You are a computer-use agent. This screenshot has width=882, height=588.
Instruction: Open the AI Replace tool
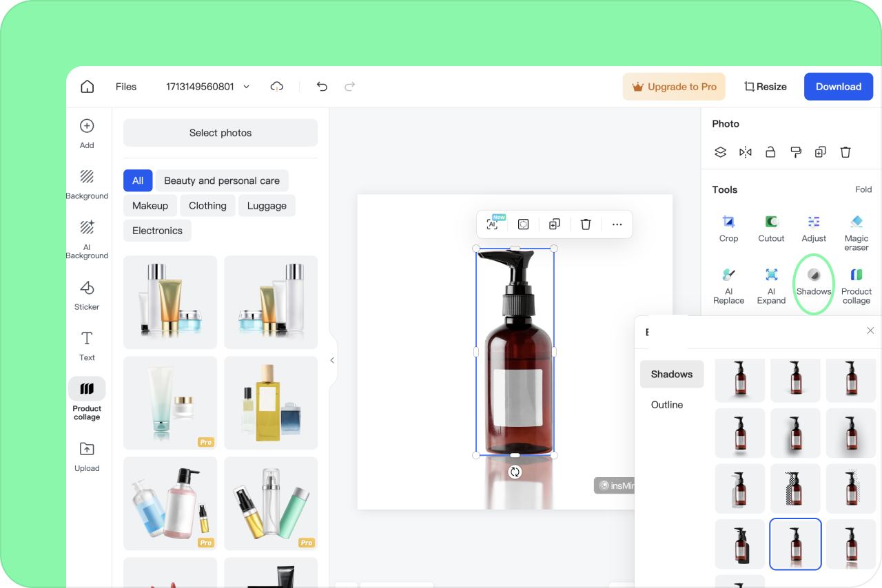click(x=728, y=286)
